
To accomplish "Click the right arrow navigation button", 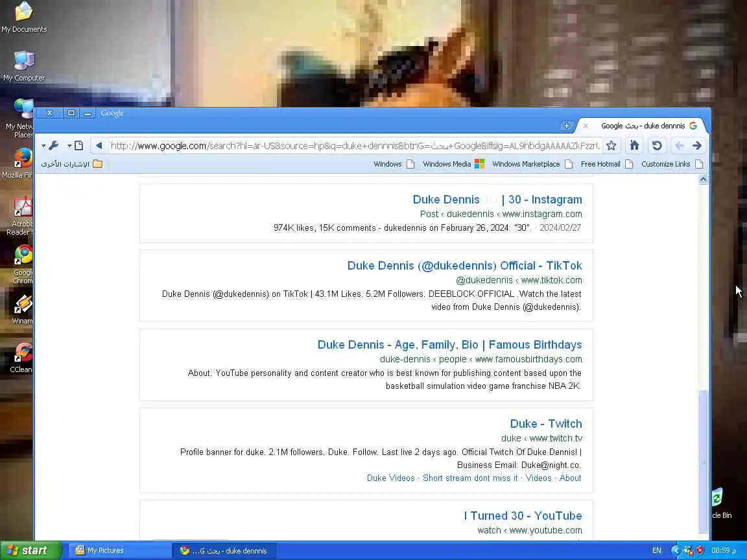I will [697, 146].
